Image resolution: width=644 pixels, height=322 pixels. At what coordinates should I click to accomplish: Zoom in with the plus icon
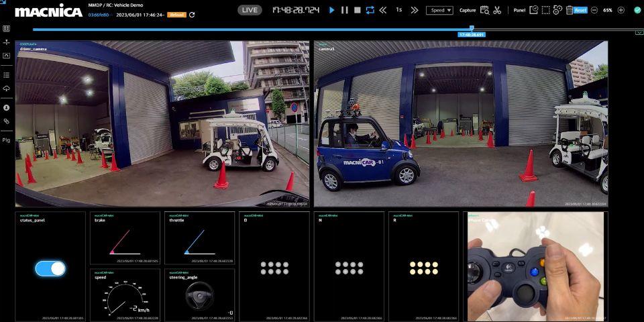pos(621,10)
